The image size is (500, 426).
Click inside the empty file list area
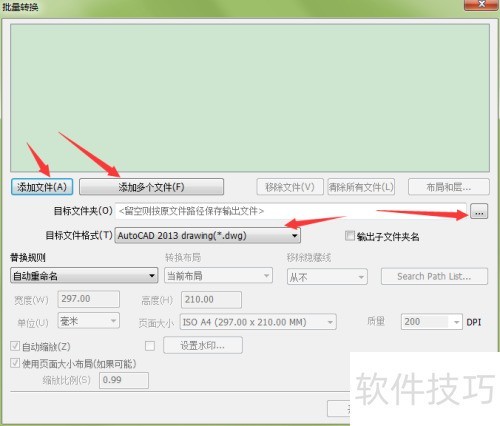[x=250, y=98]
